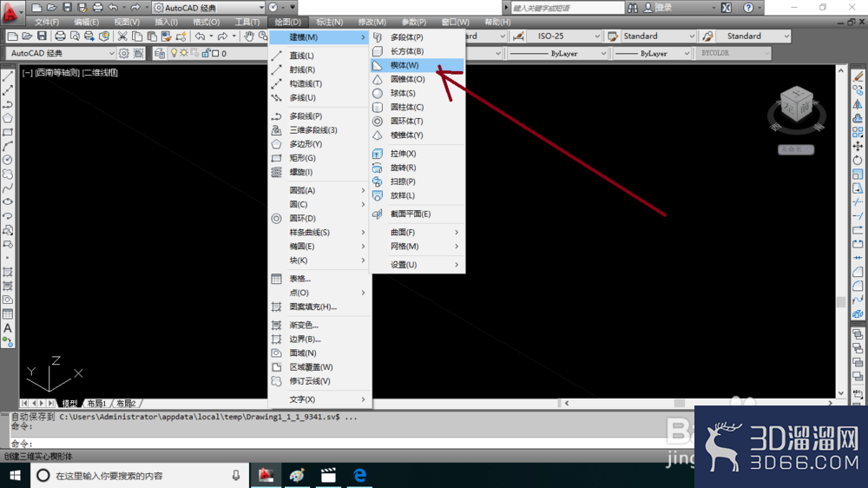The height and width of the screenshot is (488, 868).
Task: Select Sphere (球体) in submenu
Action: pos(417,93)
